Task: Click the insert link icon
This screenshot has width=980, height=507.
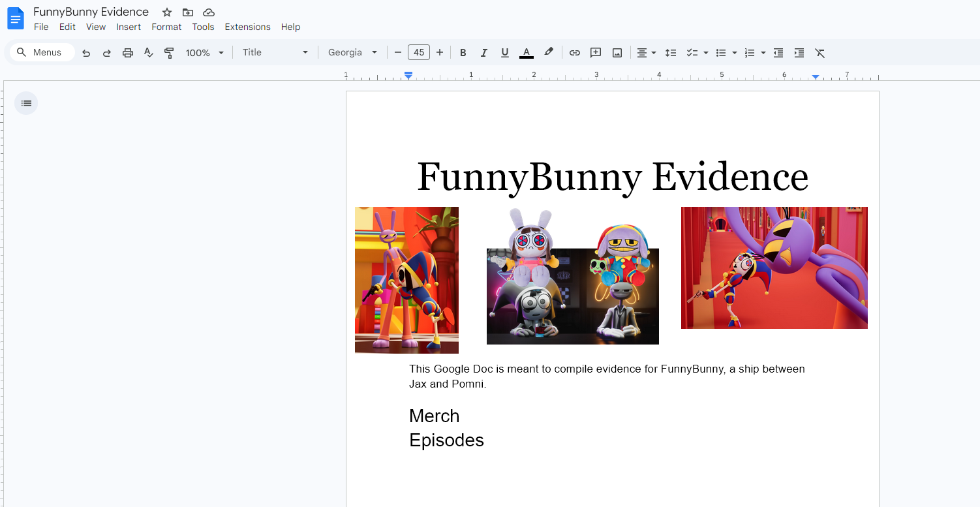Action: pyautogui.click(x=574, y=53)
